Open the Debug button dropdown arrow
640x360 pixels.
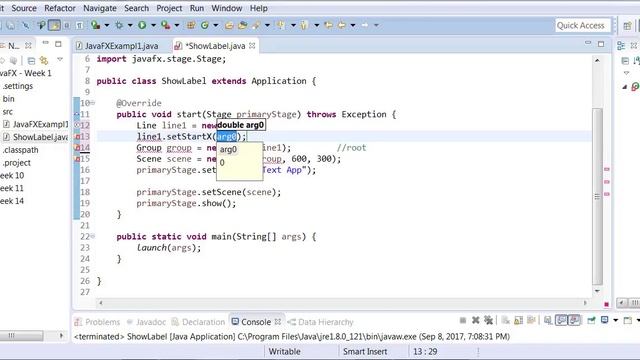(x=130, y=25)
